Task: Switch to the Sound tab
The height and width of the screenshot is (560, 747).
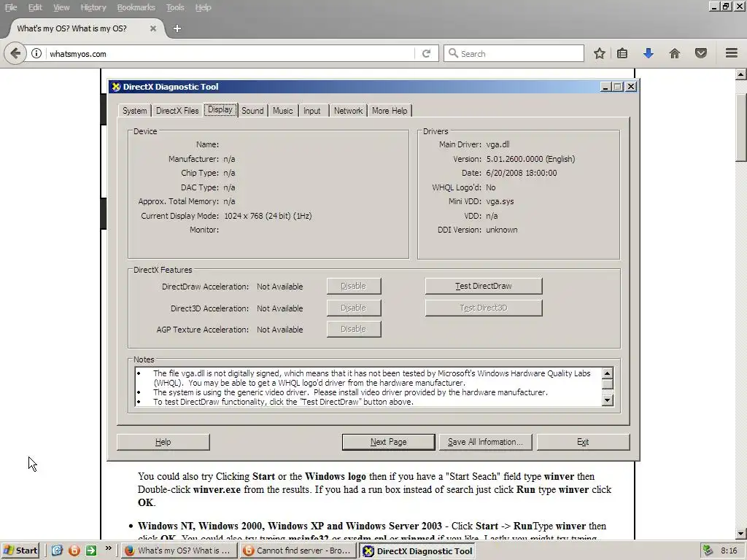Action: click(252, 111)
